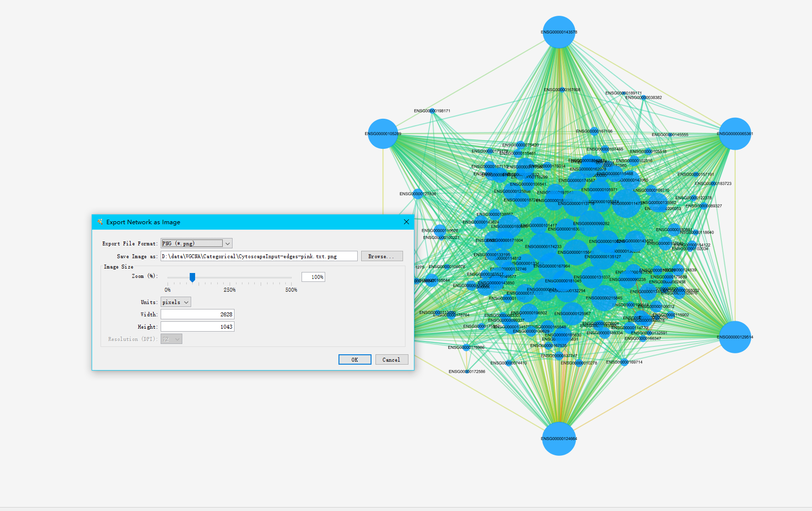Click the zoom percentage 100% field

coord(313,277)
